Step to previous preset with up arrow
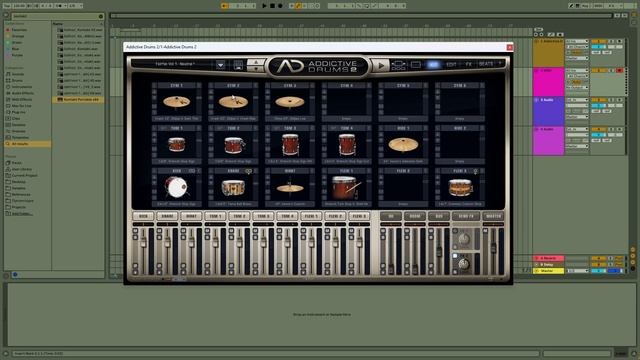This screenshot has height=360, width=640. point(256,62)
